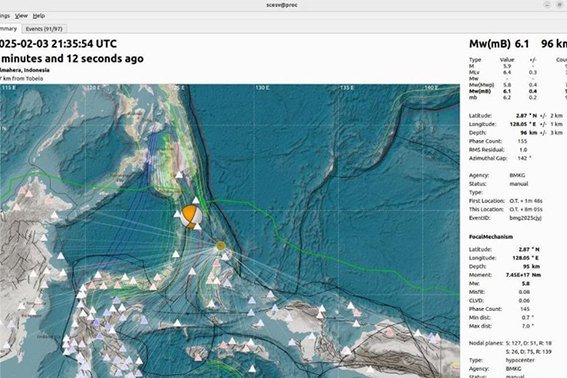Click nodal plane S: 127, D: 51, R: 18
The height and width of the screenshot is (378, 567).
(x=528, y=343)
